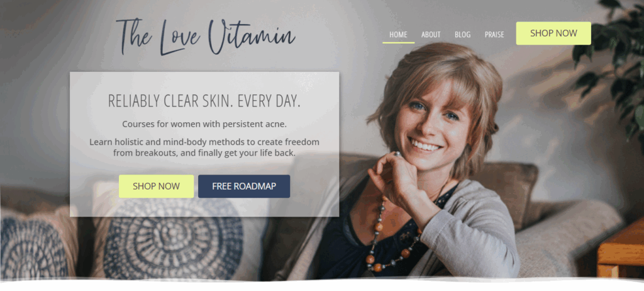Screen dimensions: 644x291
Task: Go to the ABOUT page
Action: [431, 35]
